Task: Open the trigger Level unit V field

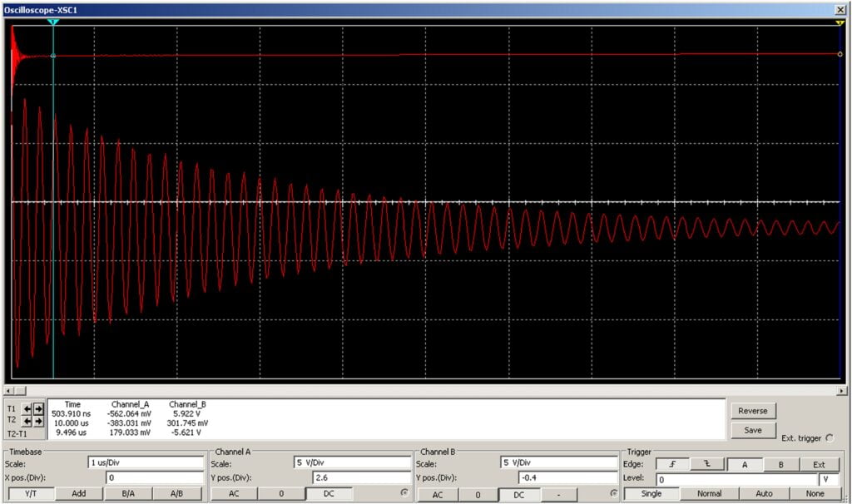Action: click(829, 480)
